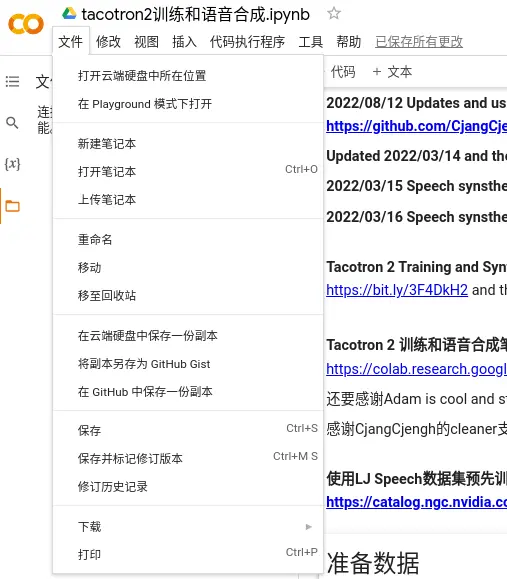Choose 在云端硬盘中保存一份副本
This screenshot has height=579, width=507.
pos(188,336)
